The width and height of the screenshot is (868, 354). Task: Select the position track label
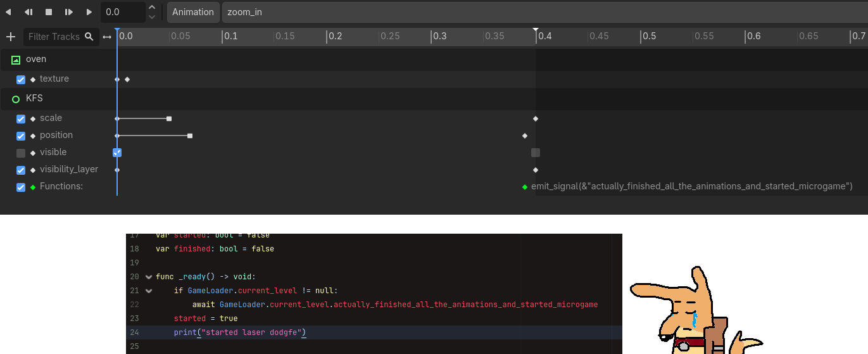tap(56, 136)
